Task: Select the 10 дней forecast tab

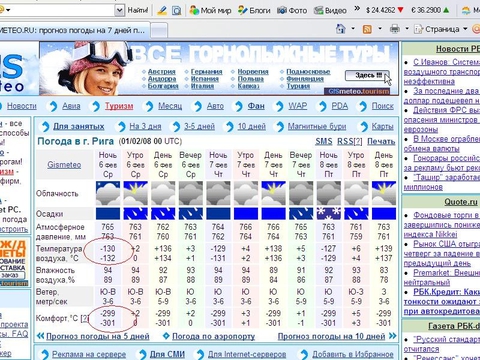Action: pyautogui.click(x=252, y=127)
